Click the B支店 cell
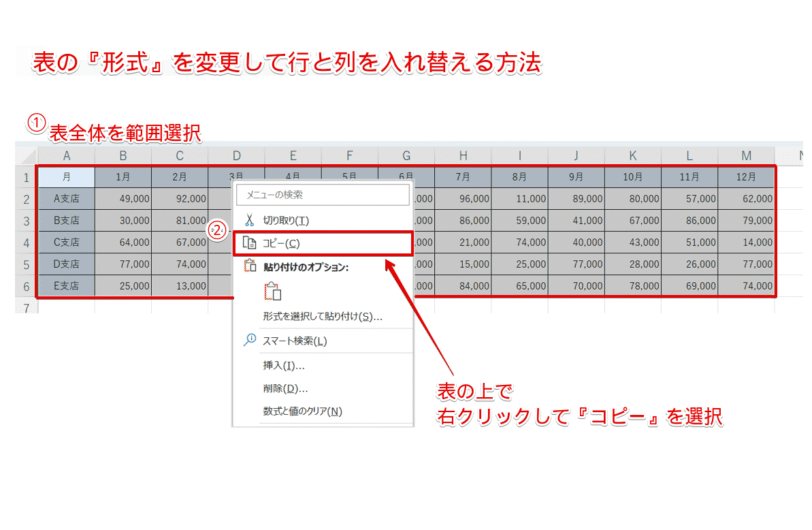This screenshot has height=530, width=812. pos(66,220)
